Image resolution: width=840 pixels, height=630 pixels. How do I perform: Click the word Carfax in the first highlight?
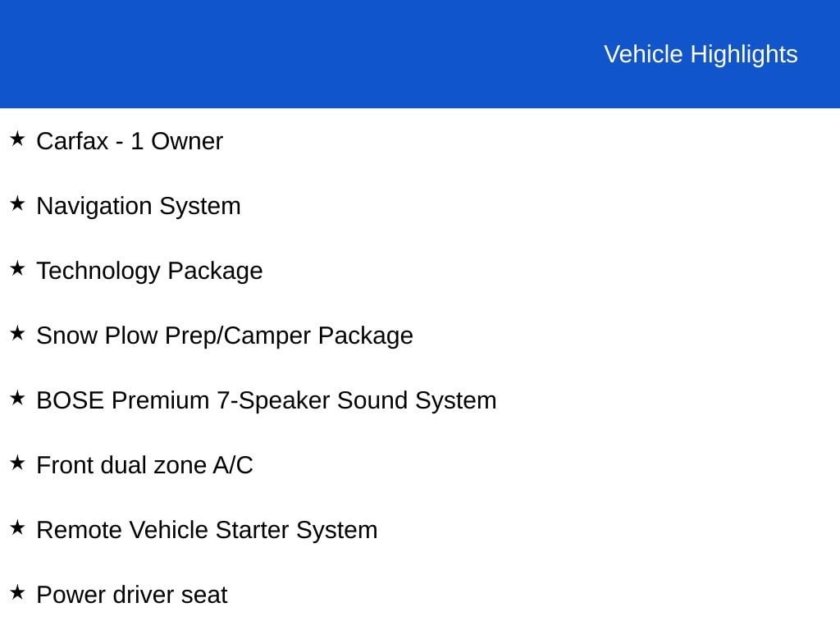(72, 141)
